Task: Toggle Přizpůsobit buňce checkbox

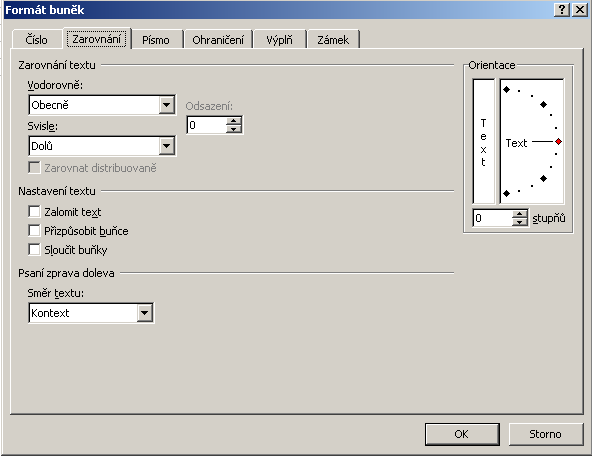Action: [x=34, y=230]
